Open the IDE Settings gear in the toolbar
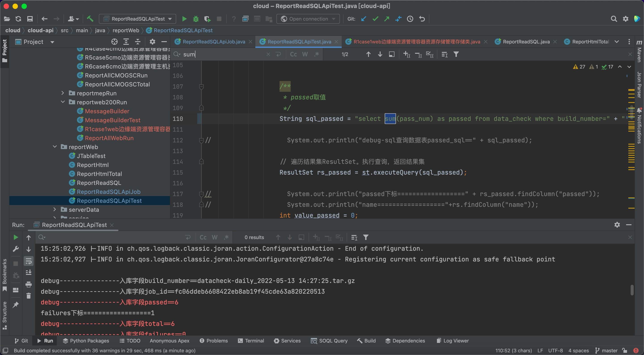The width and height of the screenshot is (644, 355). (x=625, y=19)
